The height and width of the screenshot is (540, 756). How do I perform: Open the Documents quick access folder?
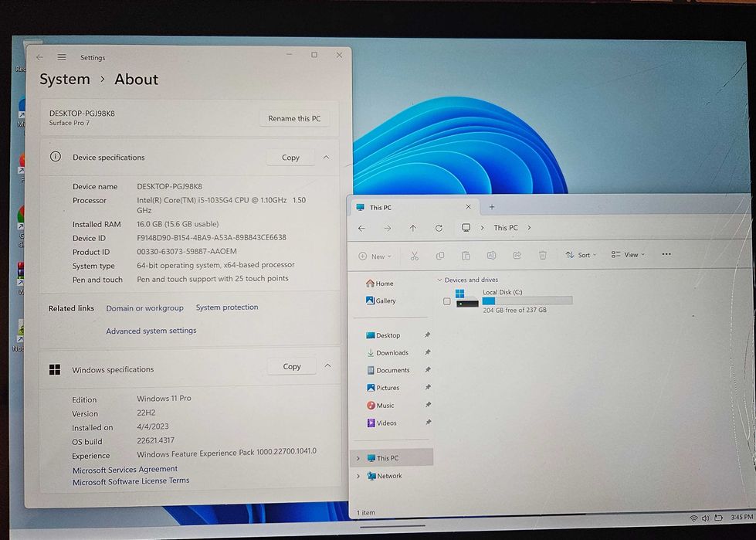[388, 370]
